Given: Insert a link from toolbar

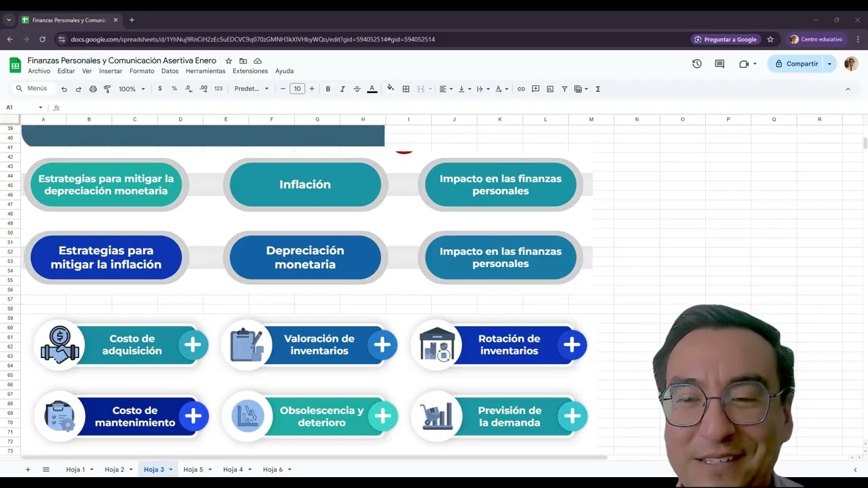Looking at the screenshot, I should click(521, 89).
